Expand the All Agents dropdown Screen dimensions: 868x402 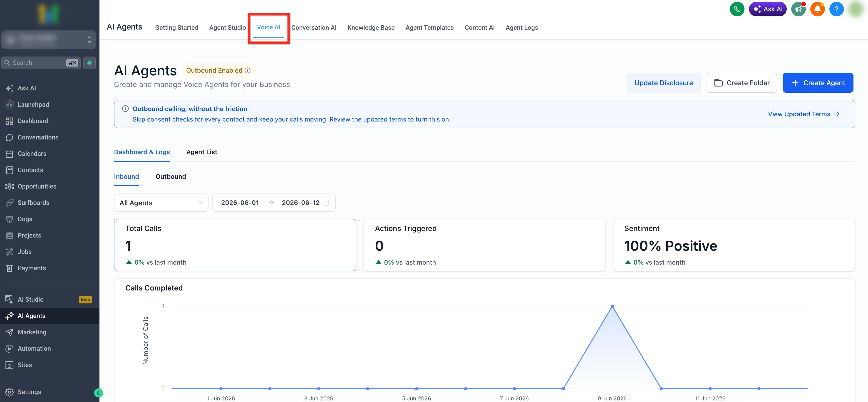(x=161, y=203)
